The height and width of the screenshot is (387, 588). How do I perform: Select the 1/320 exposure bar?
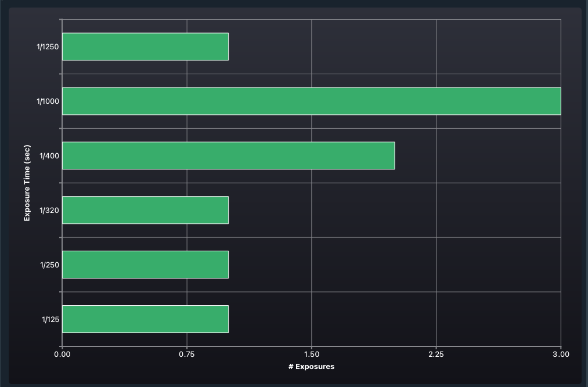[145, 210]
